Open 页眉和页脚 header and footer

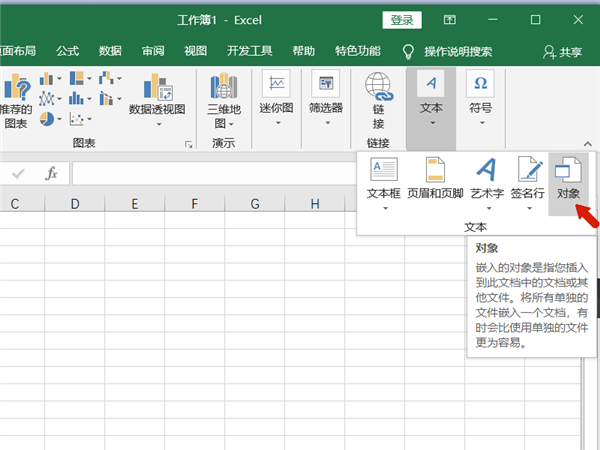click(x=435, y=180)
